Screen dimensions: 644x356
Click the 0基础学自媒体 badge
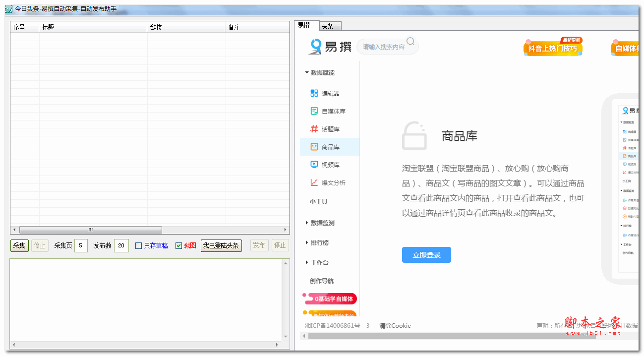(330, 298)
